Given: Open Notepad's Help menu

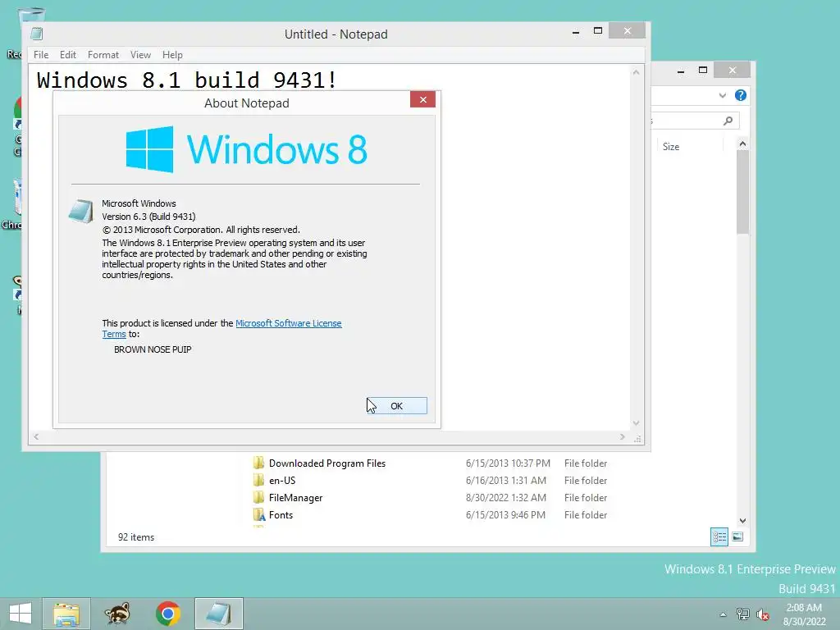Looking at the screenshot, I should (172, 55).
